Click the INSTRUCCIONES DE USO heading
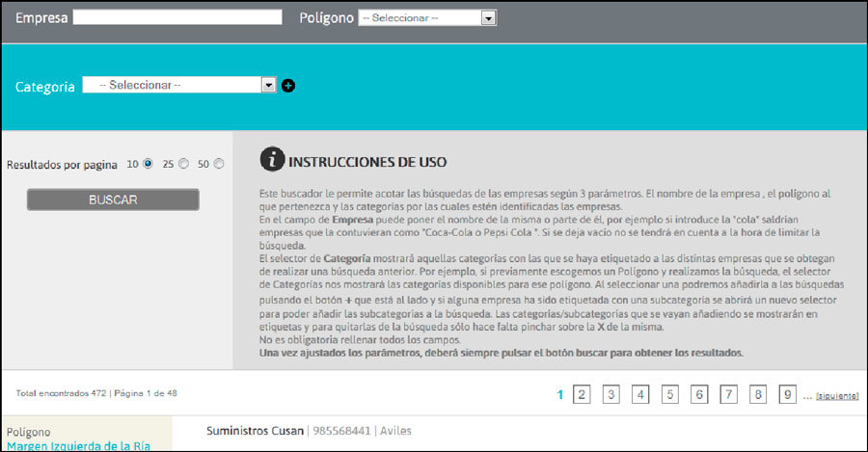Viewport: 868px width, 452px height. click(367, 162)
